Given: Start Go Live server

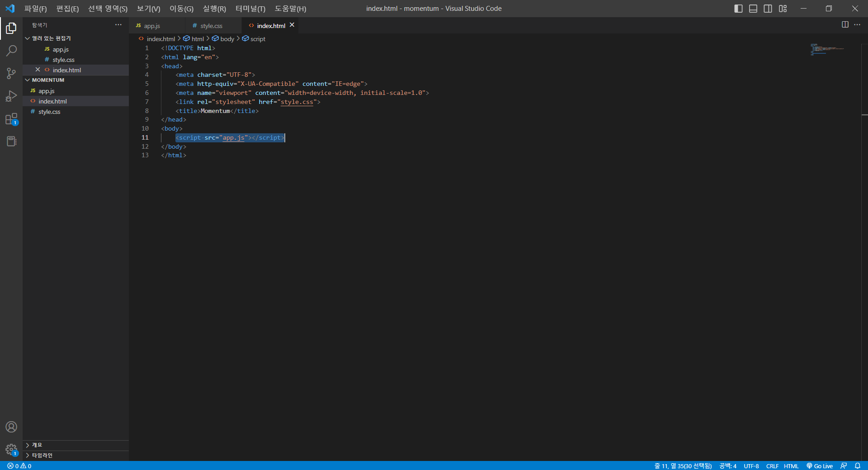Looking at the screenshot, I should pyautogui.click(x=820, y=466).
